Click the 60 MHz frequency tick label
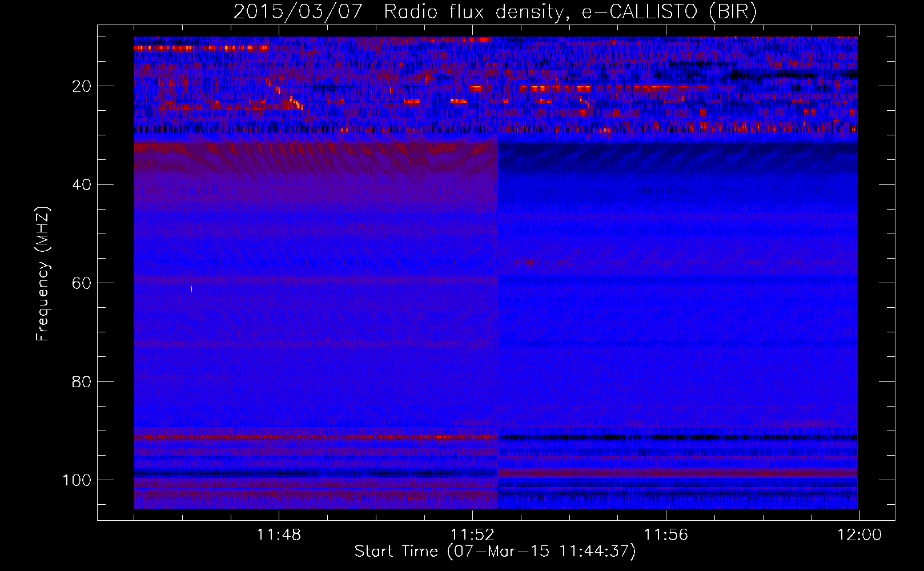924x571 pixels. click(x=82, y=283)
